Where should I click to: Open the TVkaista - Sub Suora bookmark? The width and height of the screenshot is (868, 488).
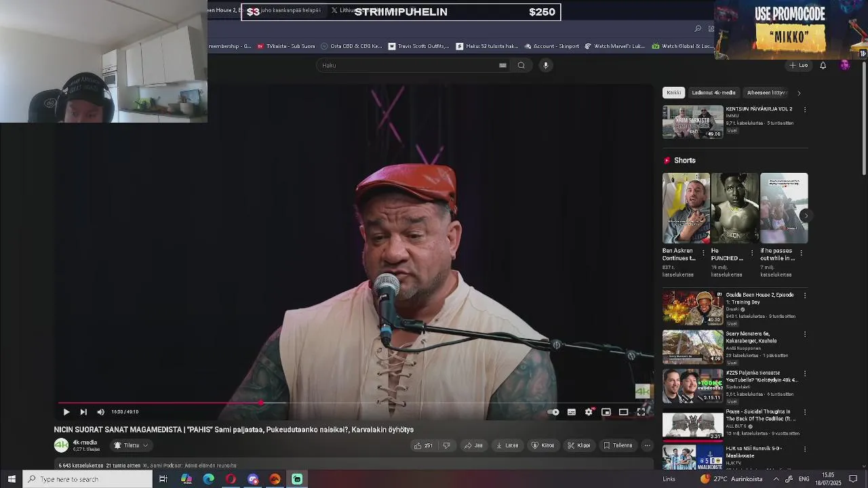point(285,46)
